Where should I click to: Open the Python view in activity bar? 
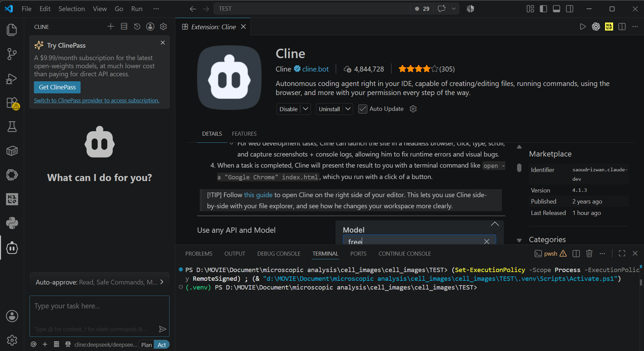coord(12,223)
